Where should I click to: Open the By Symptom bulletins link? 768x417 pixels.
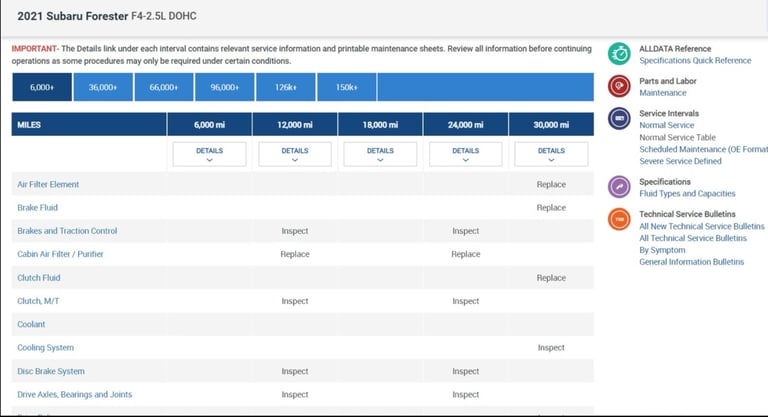(662, 250)
